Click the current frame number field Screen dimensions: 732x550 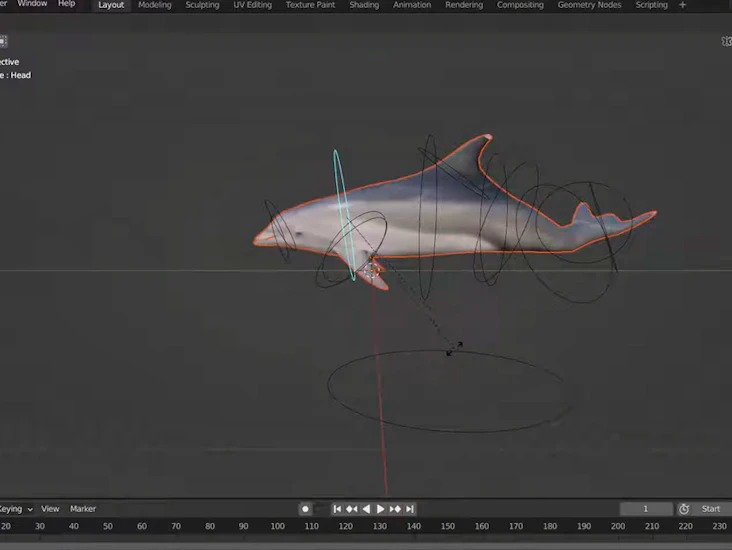(x=646, y=509)
